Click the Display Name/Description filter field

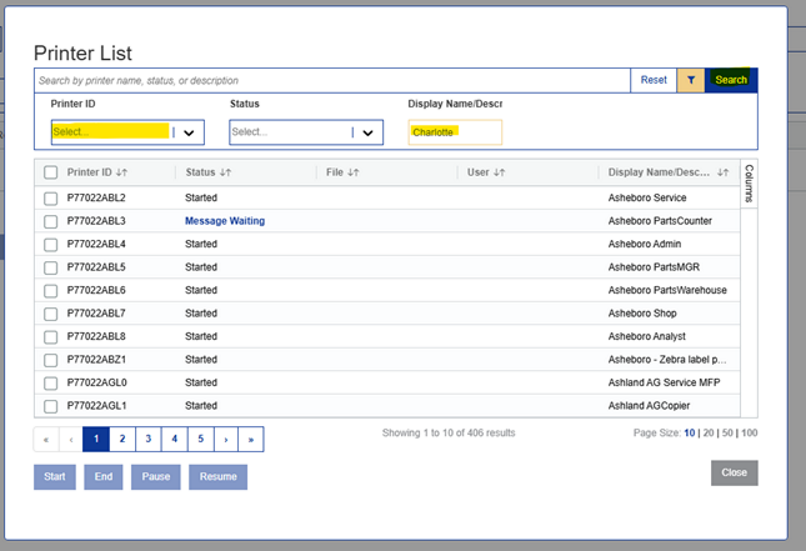[x=455, y=132]
